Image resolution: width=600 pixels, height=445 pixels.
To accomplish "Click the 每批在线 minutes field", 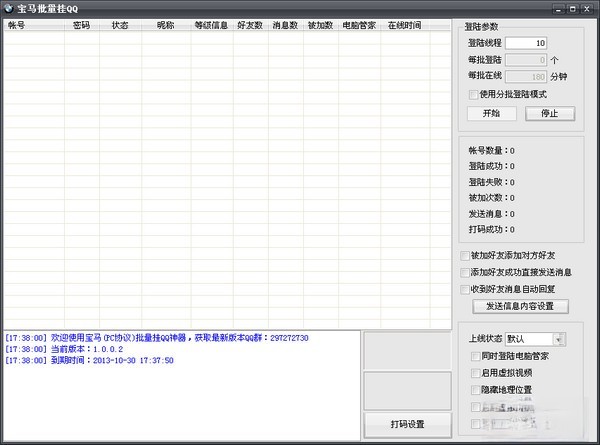I will coord(526,77).
